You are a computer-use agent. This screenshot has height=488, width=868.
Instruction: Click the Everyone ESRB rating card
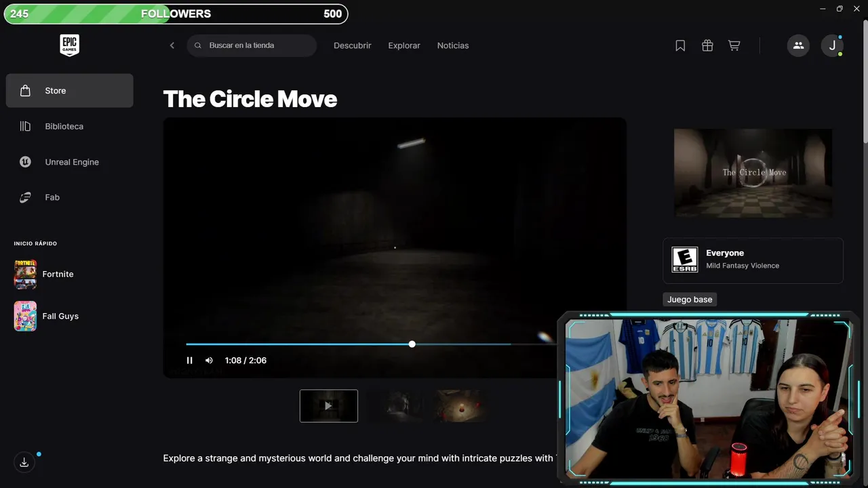(x=753, y=260)
